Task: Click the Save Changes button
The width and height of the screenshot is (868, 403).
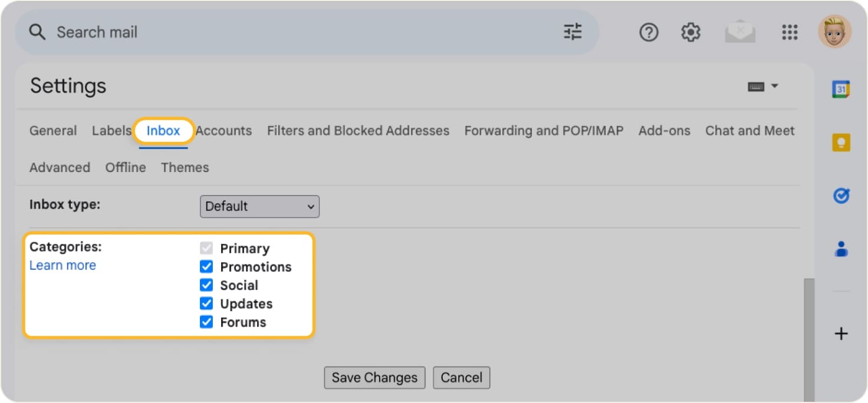Action: tap(374, 378)
